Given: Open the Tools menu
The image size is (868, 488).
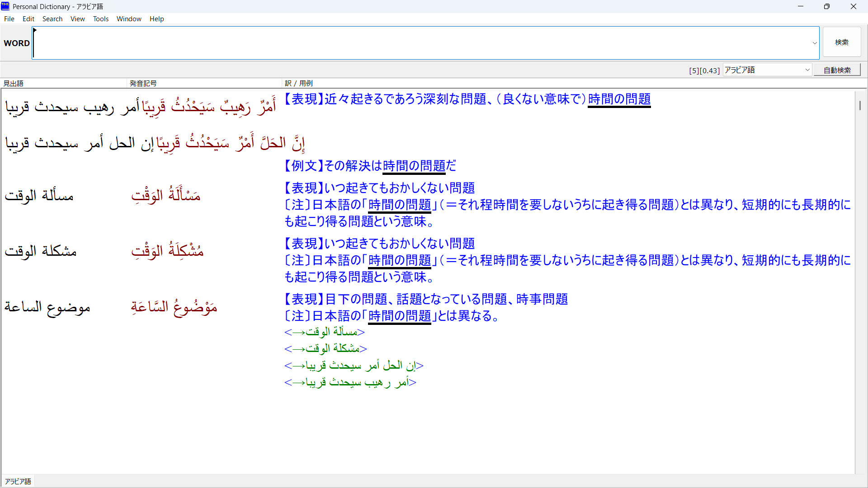Looking at the screenshot, I should (101, 19).
